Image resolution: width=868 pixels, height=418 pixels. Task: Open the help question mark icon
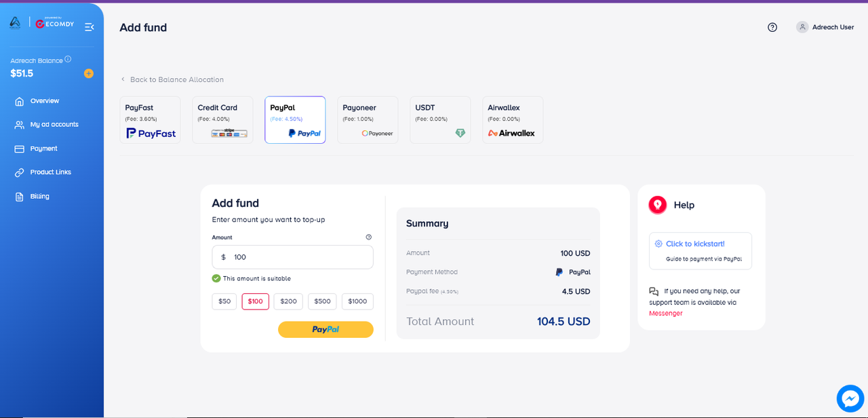tap(772, 27)
